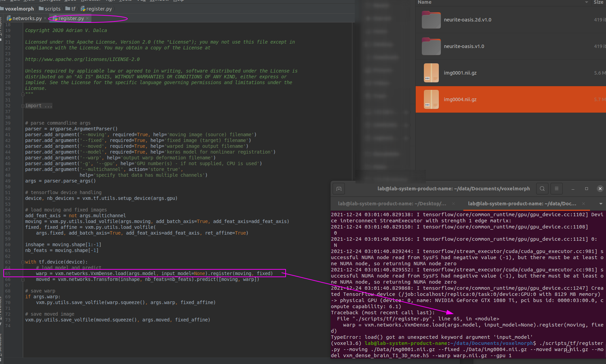The width and height of the screenshot is (606, 364).
Task: Collapse the tf.device block with its fold arrow
Action: coord(22,262)
